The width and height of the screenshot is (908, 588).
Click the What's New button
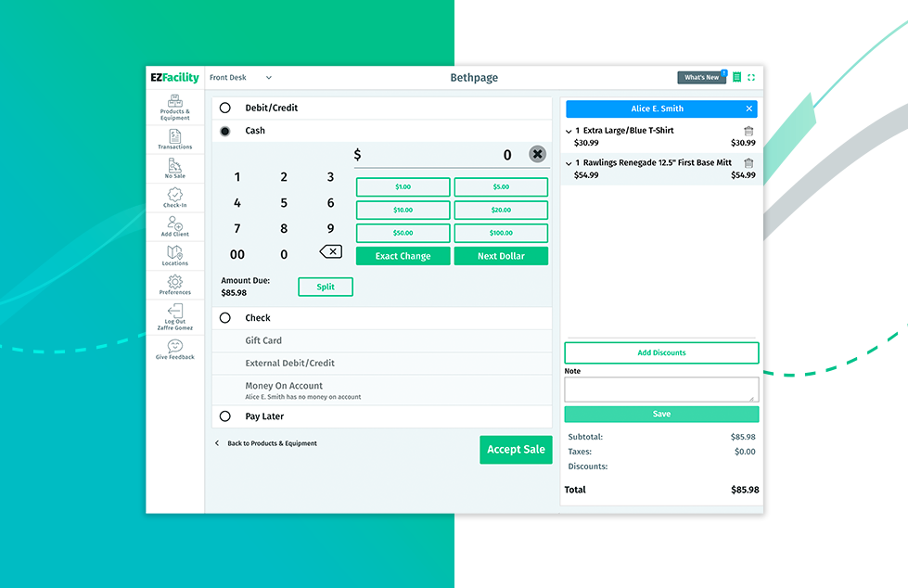click(x=701, y=78)
